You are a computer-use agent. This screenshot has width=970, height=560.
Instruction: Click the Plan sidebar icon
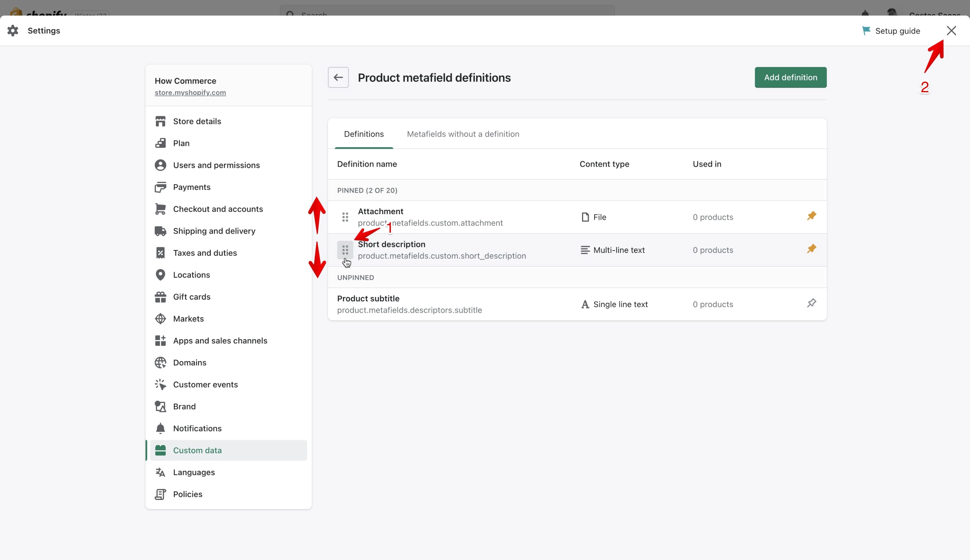[160, 143]
